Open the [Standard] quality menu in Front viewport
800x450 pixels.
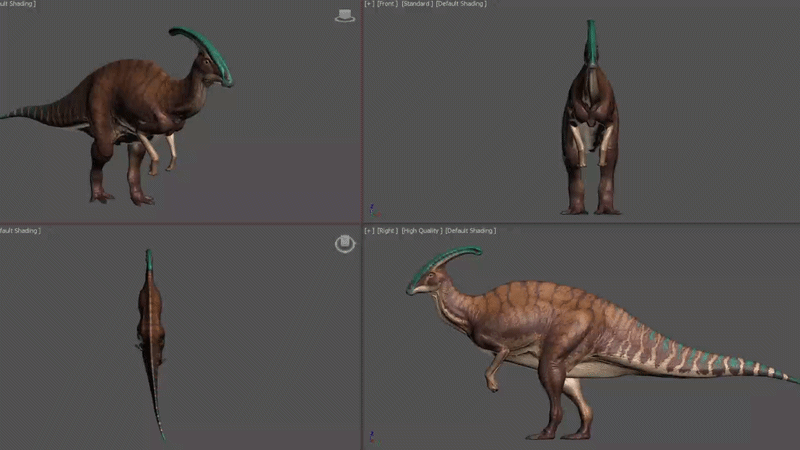pos(417,4)
